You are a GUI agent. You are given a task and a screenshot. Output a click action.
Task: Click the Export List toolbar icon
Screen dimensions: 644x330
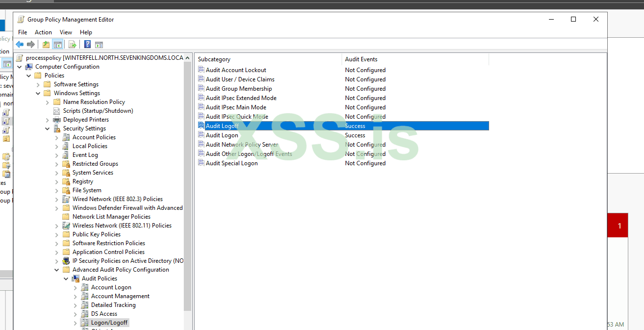click(72, 45)
